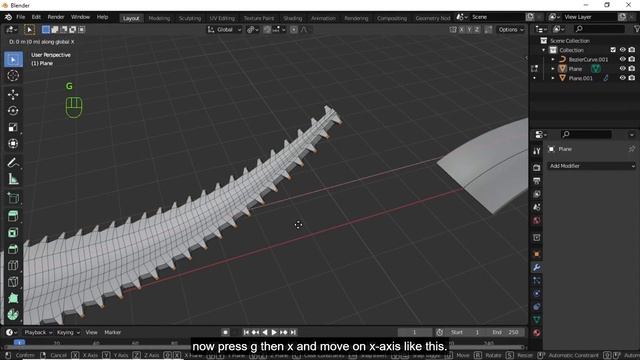Select the Knife tool
This screenshot has height=360, width=640.
13,282
